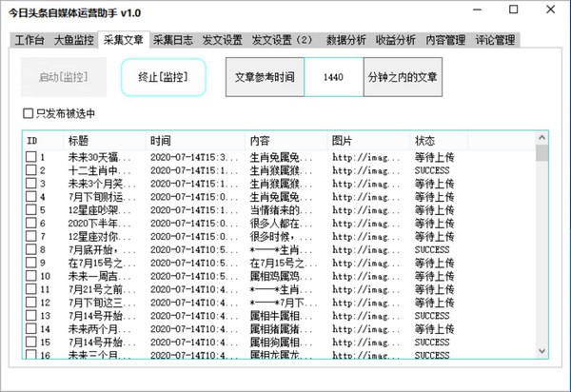Check the checkbox for row ID 1
The width and height of the screenshot is (571, 392).
pos(30,157)
